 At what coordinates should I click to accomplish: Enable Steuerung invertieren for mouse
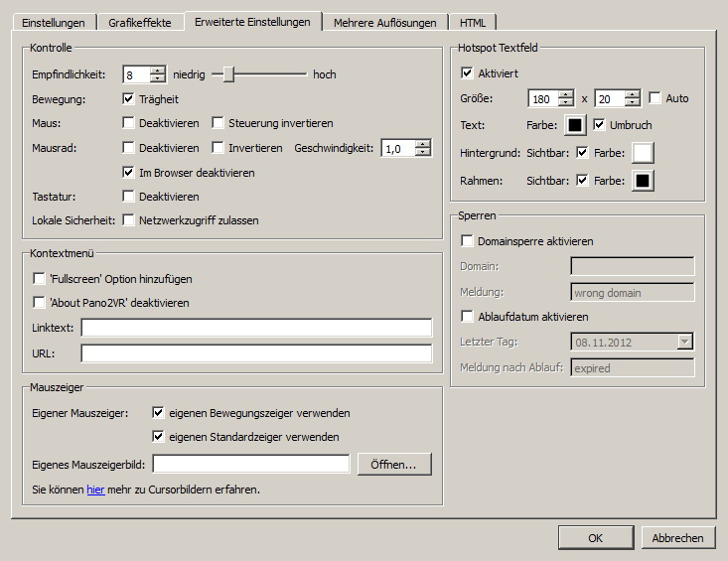pyautogui.click(x=218, y=123)
